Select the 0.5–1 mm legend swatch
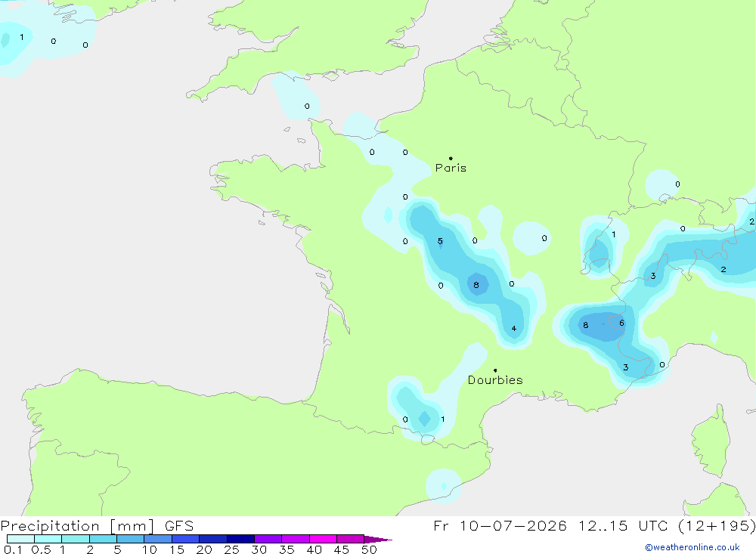Image resolution: width=756 pixels, height=554 pixels. (x=48, y=539)
